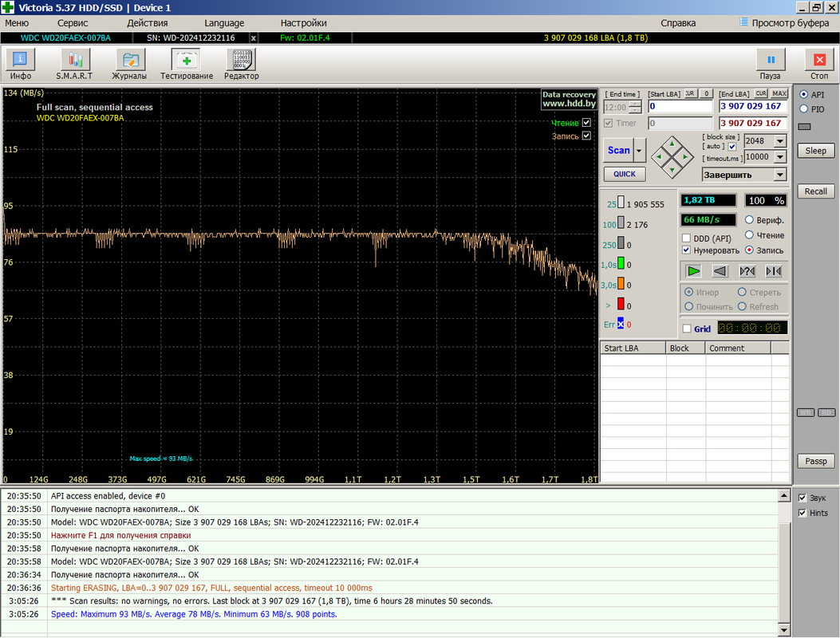The height and width of the screenshot is (638, 840).
Task: Stop the scan with Стоп
Action: tap(819, 60)
